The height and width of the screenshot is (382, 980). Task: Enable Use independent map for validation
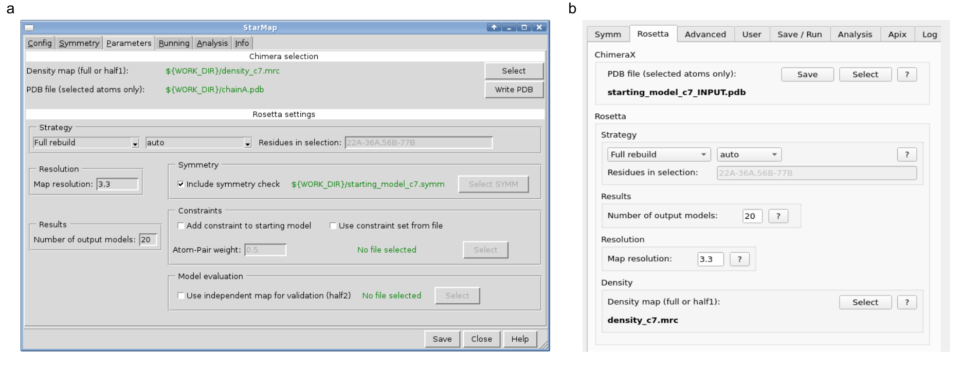click(181, 296)
